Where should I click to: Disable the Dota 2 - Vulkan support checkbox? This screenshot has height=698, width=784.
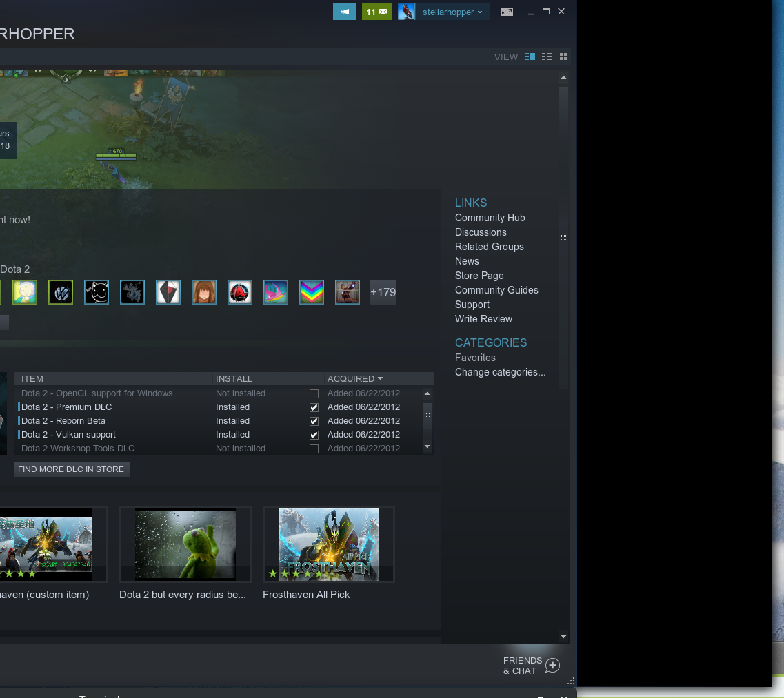tap(314, 435)
